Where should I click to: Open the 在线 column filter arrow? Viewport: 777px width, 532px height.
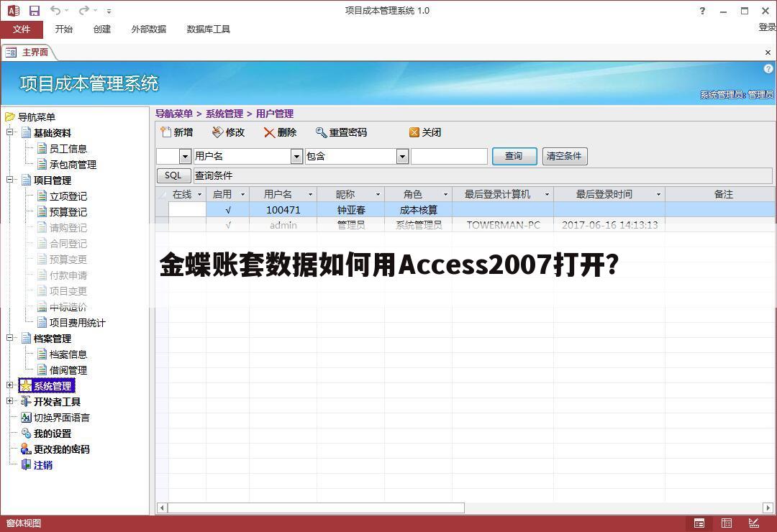click(x=200, y=195)
